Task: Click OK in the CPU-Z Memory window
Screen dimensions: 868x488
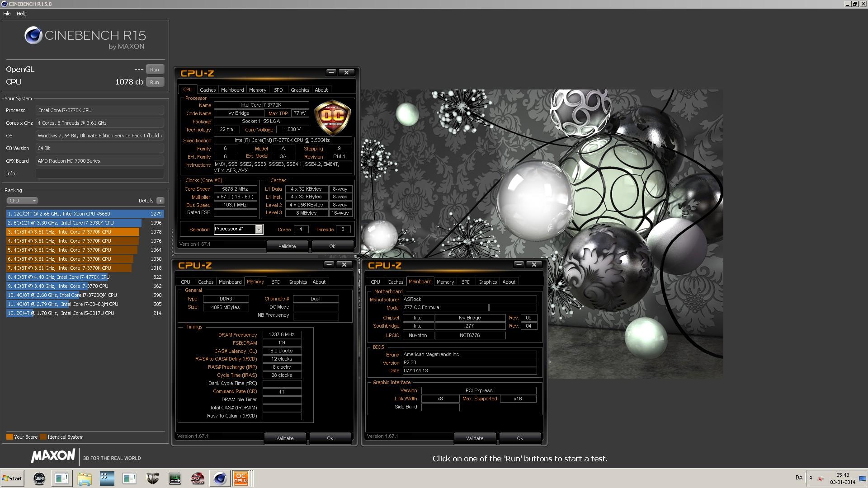Action: tap(330, 438)
